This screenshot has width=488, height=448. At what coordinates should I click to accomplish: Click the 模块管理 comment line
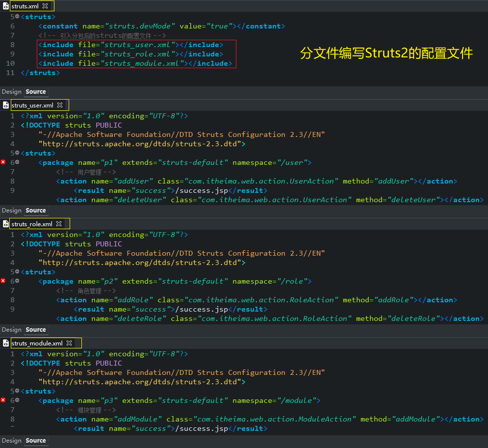[86, 410]
